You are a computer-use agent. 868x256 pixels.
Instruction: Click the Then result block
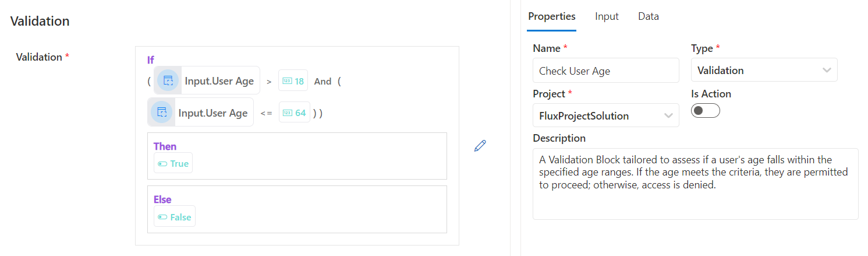pos(297,156)
